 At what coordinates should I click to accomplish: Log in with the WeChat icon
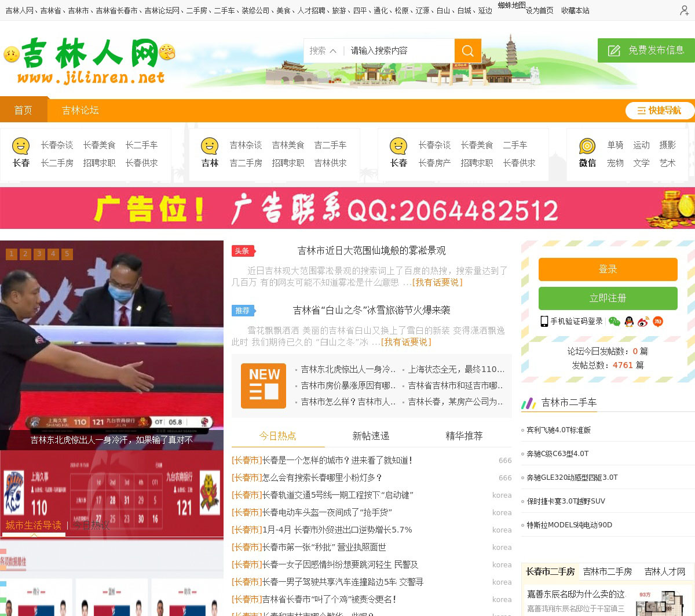[x=614, y=322]
